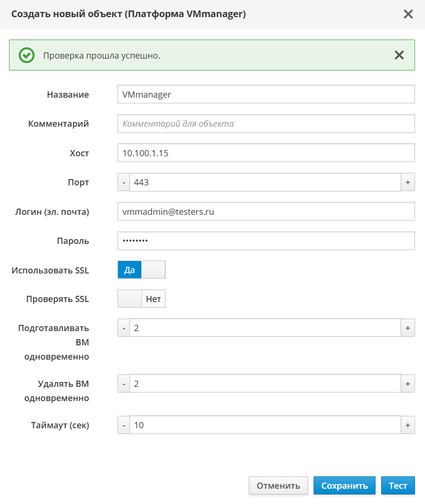Decrease the Таймаут (сек) value
Viewport: 425px width, 504px height.
coord(124,425)
